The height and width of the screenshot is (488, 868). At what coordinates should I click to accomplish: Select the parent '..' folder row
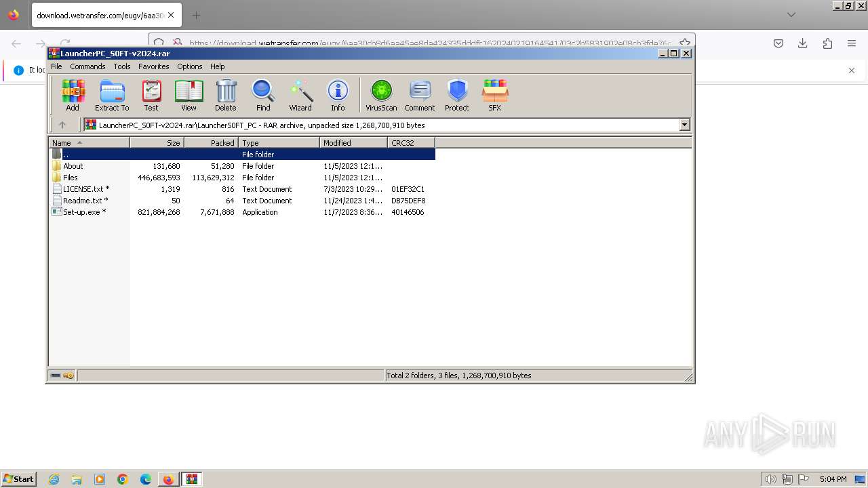[x=242, y=155]
